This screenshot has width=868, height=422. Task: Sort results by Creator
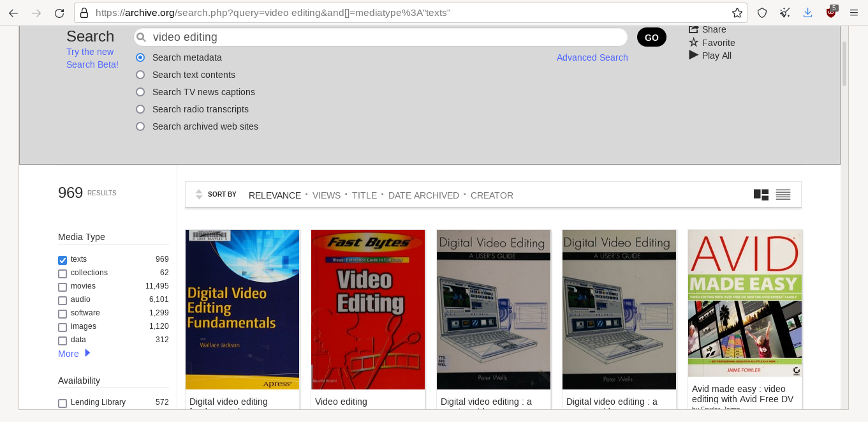(x=492, y=195)
